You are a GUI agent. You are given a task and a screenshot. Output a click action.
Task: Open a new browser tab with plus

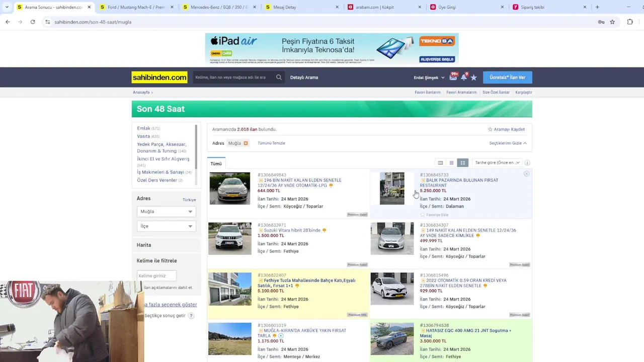coord(597,7)
